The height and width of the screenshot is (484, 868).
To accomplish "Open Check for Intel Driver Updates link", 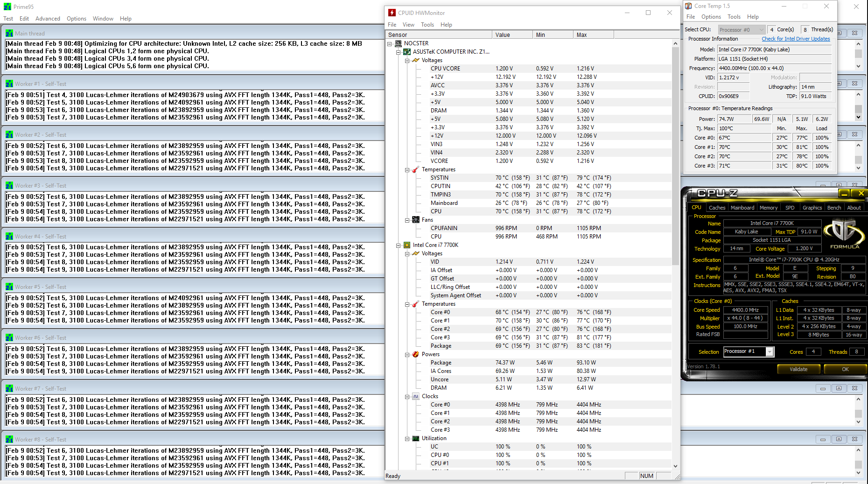I will point(796,39).
